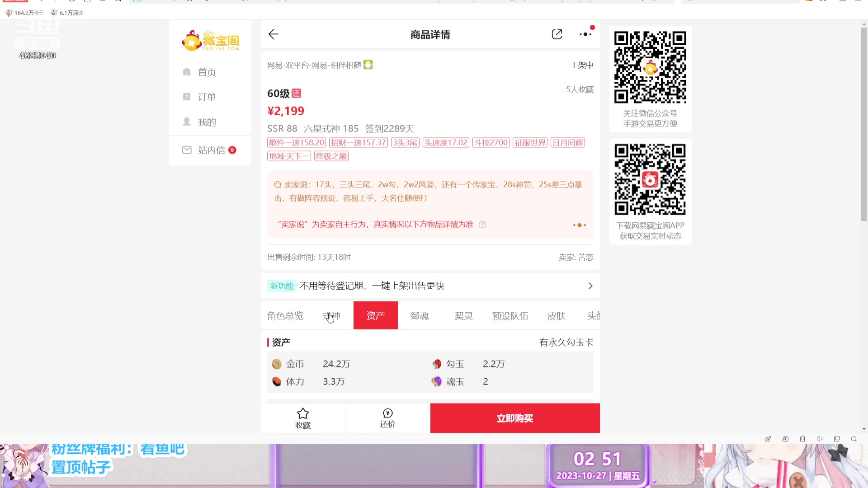This screenshot has width=868, height=488.
Task: Click the 勾玉 jade icon
Action: click(x=437, y=364)
